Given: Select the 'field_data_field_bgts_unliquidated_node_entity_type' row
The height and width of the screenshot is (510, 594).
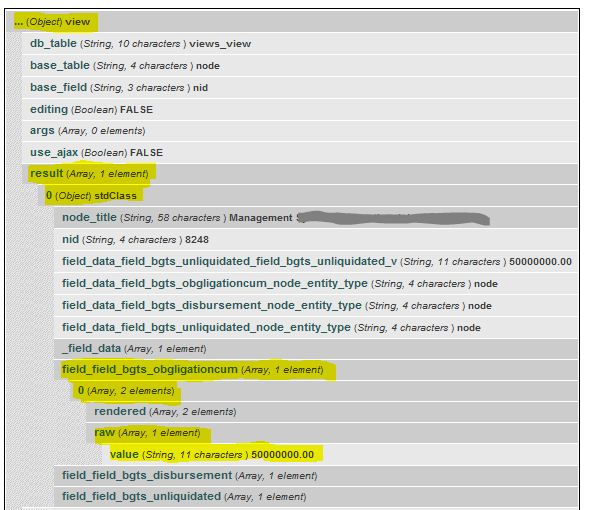Looking at the screenshot, I should (316, 327).
